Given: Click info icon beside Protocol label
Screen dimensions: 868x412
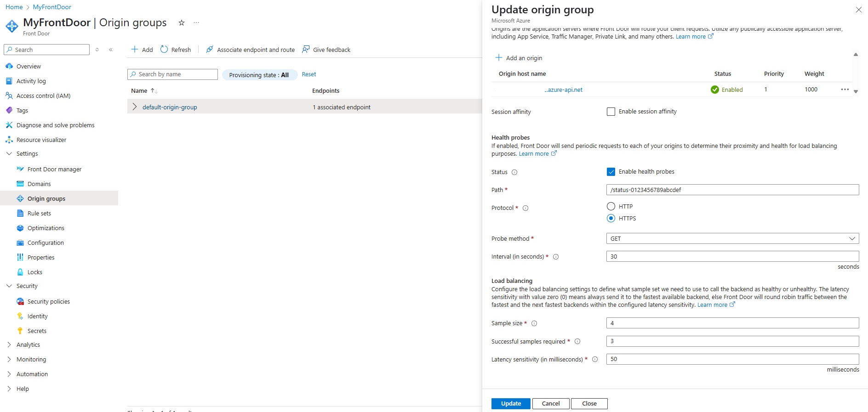Looking at the screenshot, I should pos(525,208).
